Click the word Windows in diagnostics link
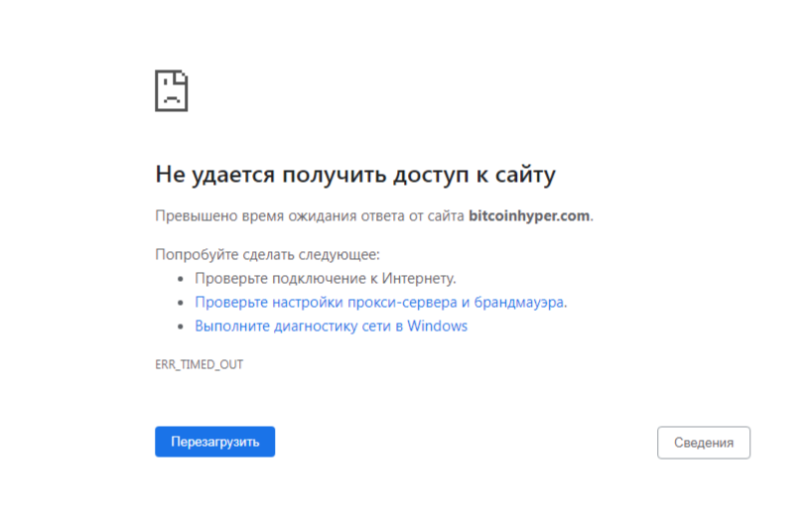The image size is (811, 532). click(x=437, y=326)
